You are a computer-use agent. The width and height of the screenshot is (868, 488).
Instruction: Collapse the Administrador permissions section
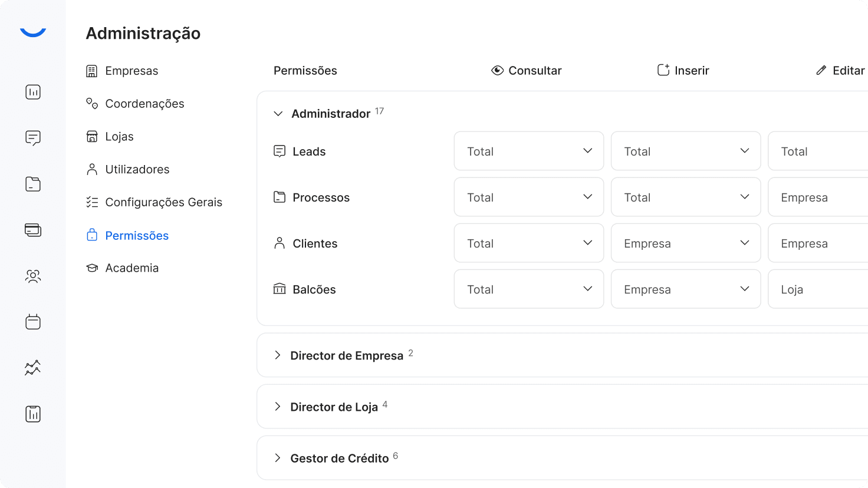pos(278,114)
